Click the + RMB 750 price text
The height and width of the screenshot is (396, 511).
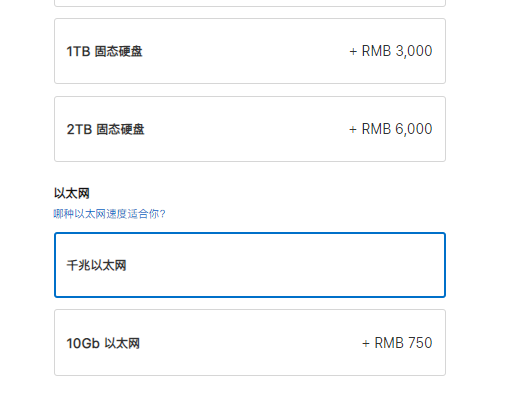[x=397, y=343]
